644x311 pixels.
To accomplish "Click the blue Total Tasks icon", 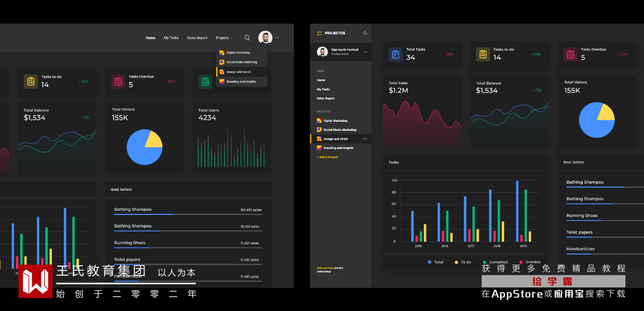I will click(x=395, y=54).
